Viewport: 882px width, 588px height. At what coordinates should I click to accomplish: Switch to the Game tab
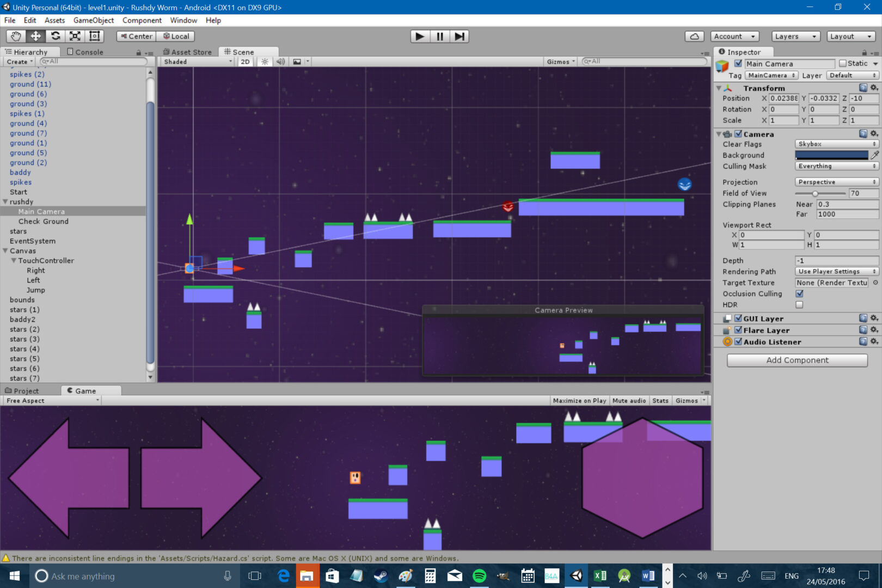pyautogui.click(x=87, y=390)
